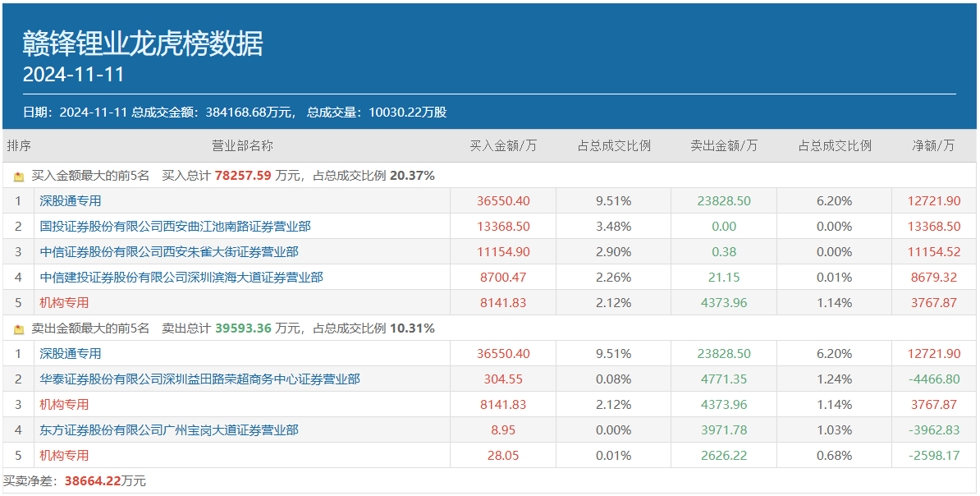The height and width of the screenshot is (496, 980).
Task: Click the 21.15 sell amount cell
Action: [x=724, y=277]
